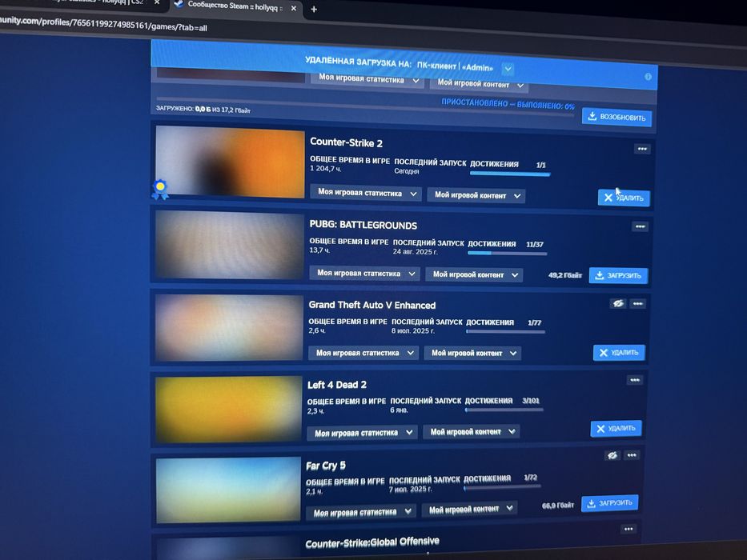Click the 66,9 Гбайт size for Far Cry 5
Viewport: 747px width, 560px height.
558,506
